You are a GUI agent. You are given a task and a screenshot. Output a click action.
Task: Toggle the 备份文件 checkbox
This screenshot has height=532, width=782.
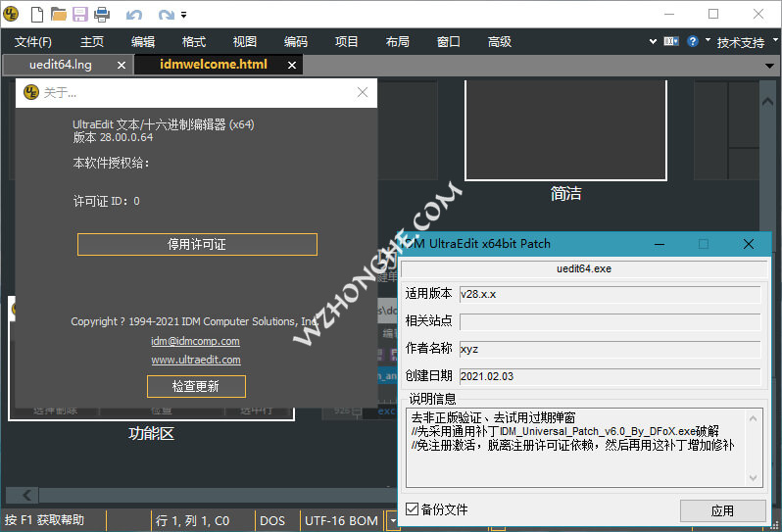[412, 509]
